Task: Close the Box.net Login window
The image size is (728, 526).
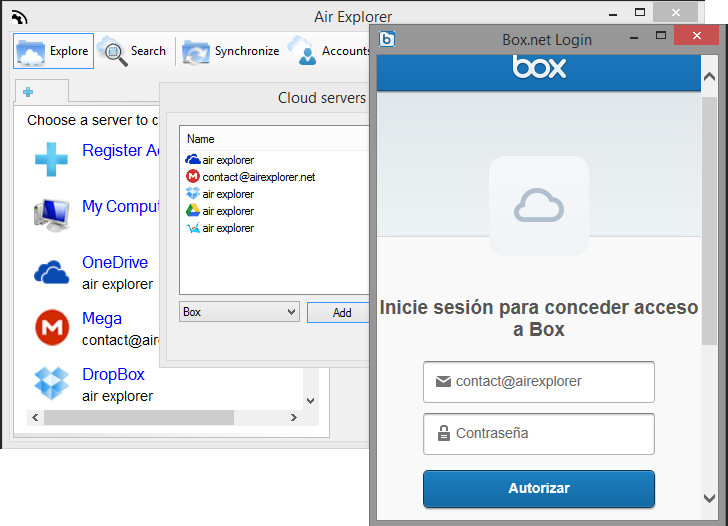Action: coord(696,35)
